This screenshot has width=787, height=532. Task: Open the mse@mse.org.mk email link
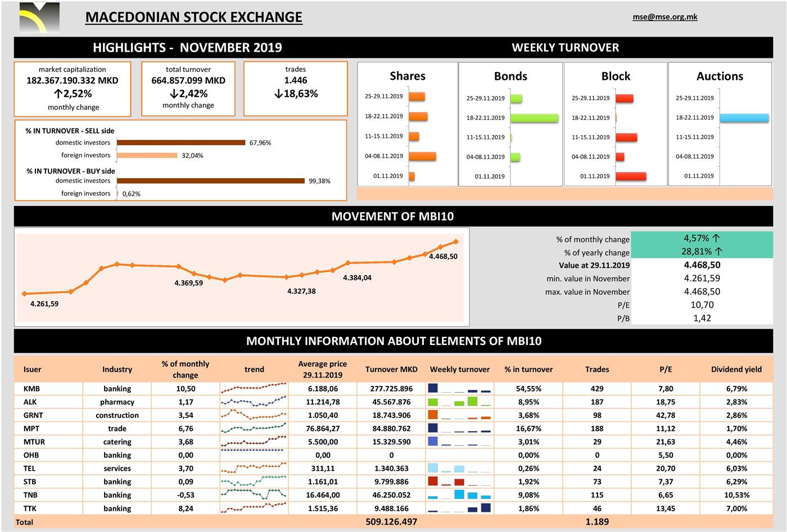[x=665, y=17]
